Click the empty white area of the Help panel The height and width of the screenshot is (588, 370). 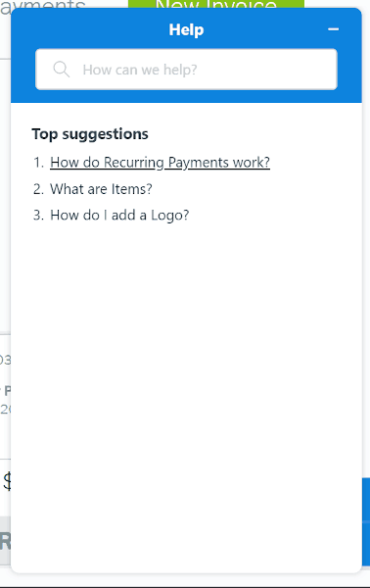click(x=186, y=375)
